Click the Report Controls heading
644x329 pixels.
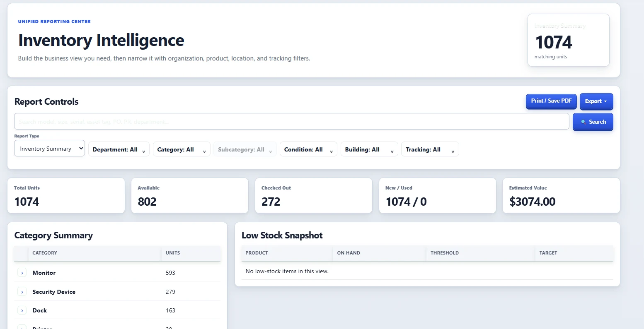(x=46, y=102)
